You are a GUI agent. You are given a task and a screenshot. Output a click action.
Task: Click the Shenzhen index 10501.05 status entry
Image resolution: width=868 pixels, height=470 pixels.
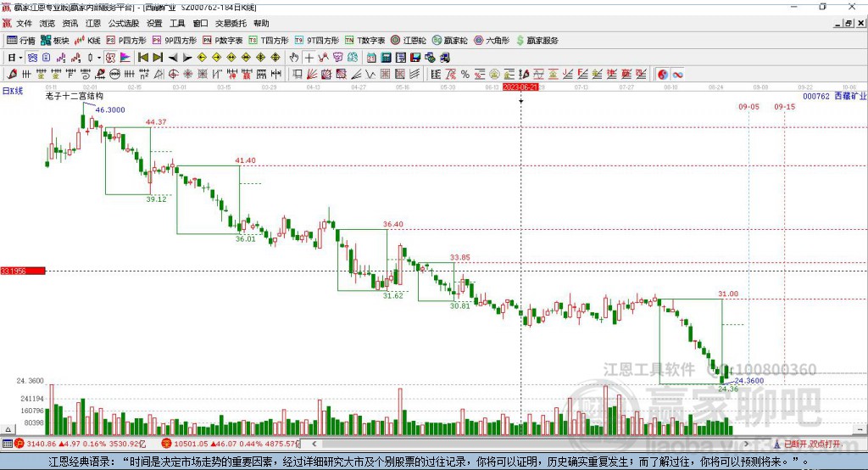230,444
